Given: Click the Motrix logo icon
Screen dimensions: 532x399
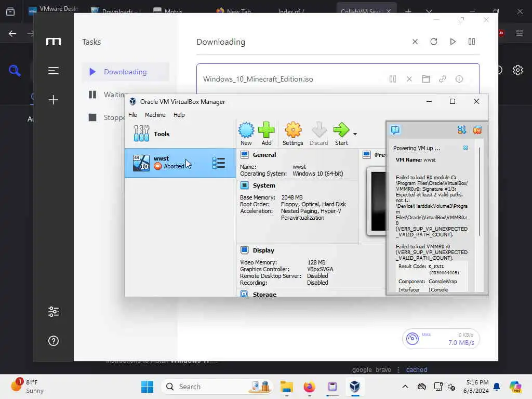Looking at the screenshot, I should point(54,42).
